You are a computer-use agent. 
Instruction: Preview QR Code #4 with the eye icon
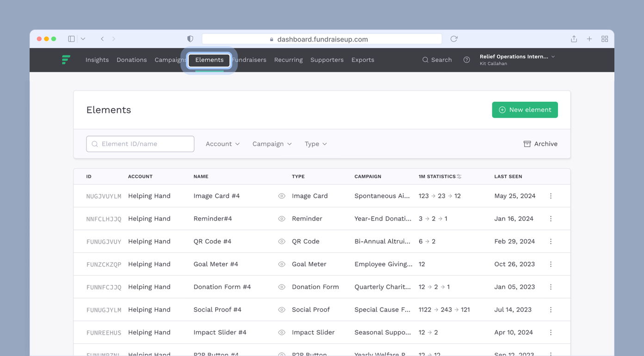(x=282, y=241)
